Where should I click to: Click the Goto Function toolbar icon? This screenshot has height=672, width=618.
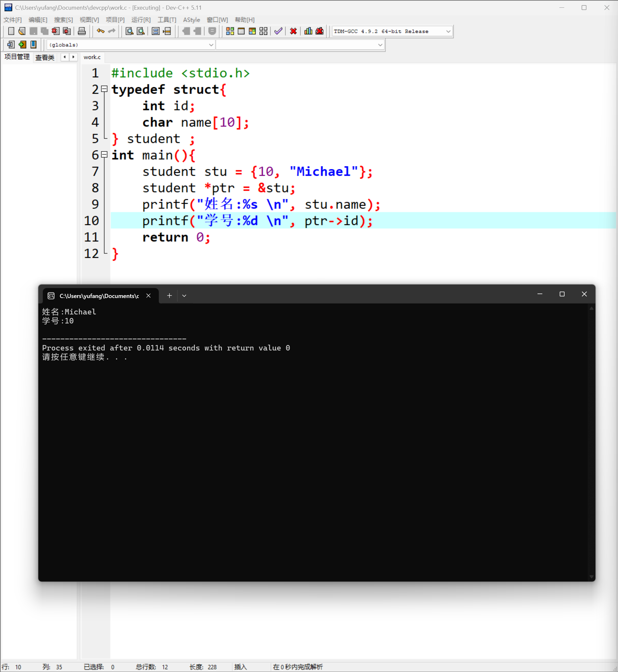tap(156, 31)
